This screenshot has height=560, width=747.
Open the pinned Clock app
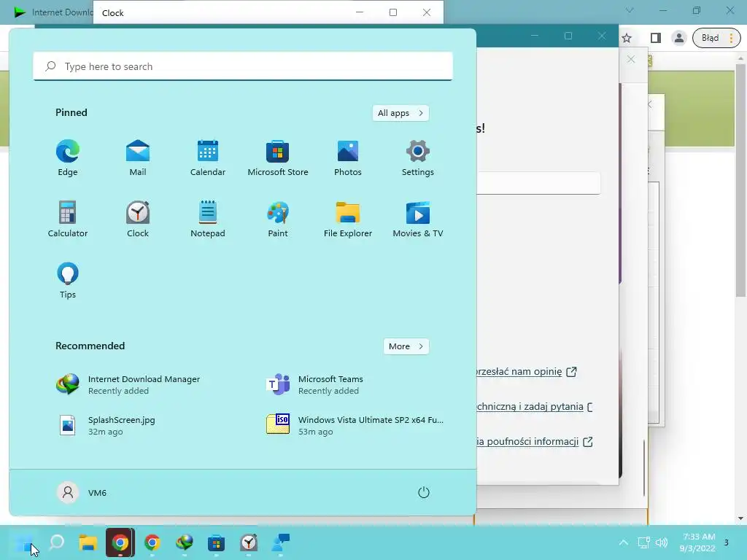coord(138,219)
